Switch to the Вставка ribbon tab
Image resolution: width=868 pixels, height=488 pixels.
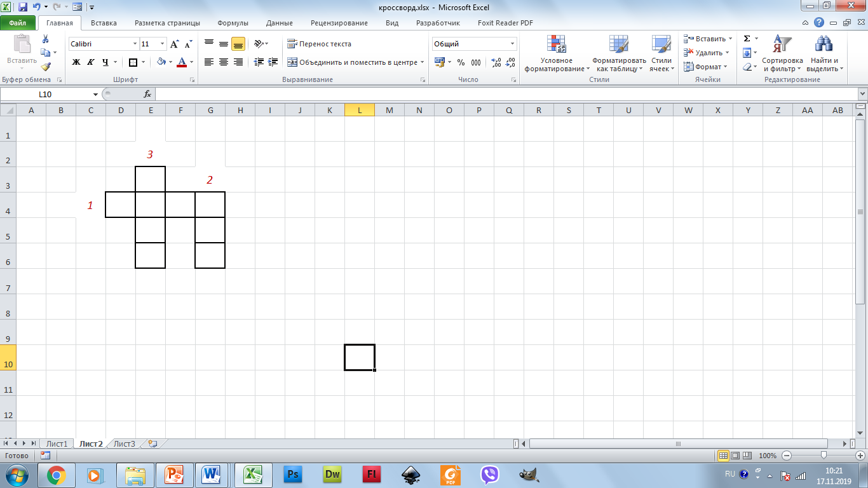click(x=104, y=23)
